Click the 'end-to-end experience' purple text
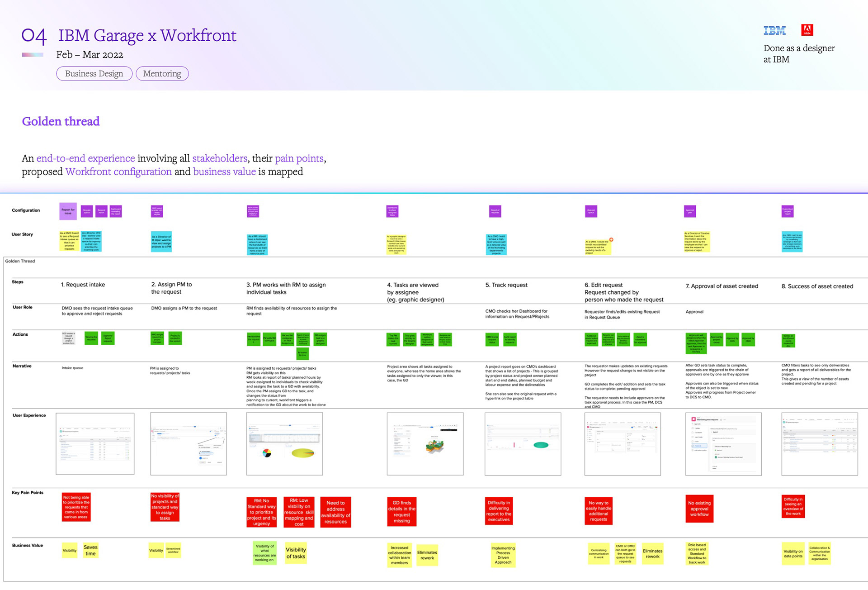Image resolution: width=868 pixels, height=590 pixels. click(85, 158)
